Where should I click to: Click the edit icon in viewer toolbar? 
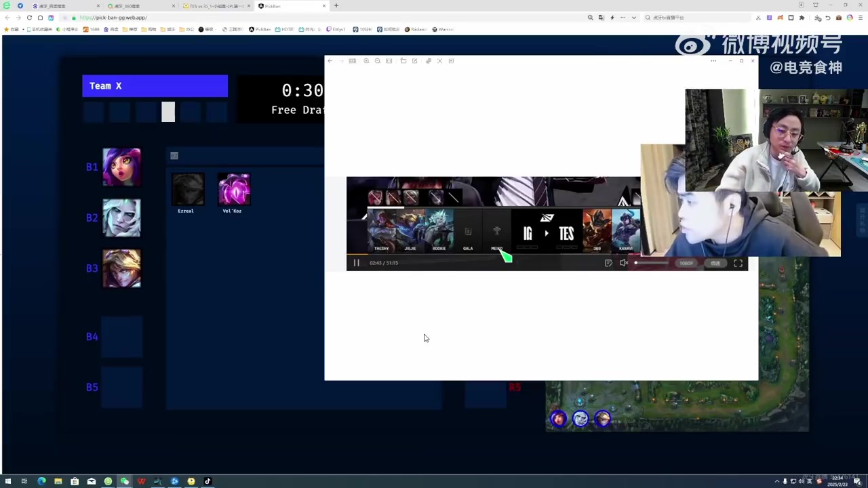coord(415,61)
